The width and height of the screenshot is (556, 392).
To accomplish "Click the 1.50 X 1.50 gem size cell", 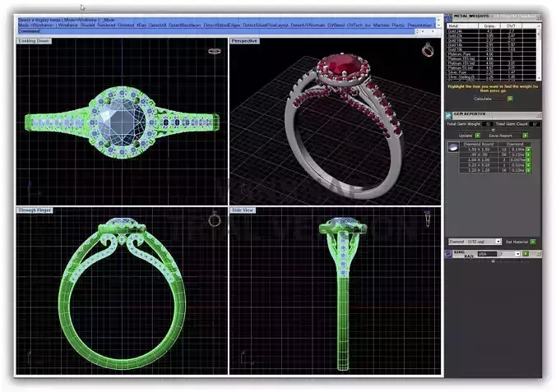I will pyautogui.click(x=479, y=150).
